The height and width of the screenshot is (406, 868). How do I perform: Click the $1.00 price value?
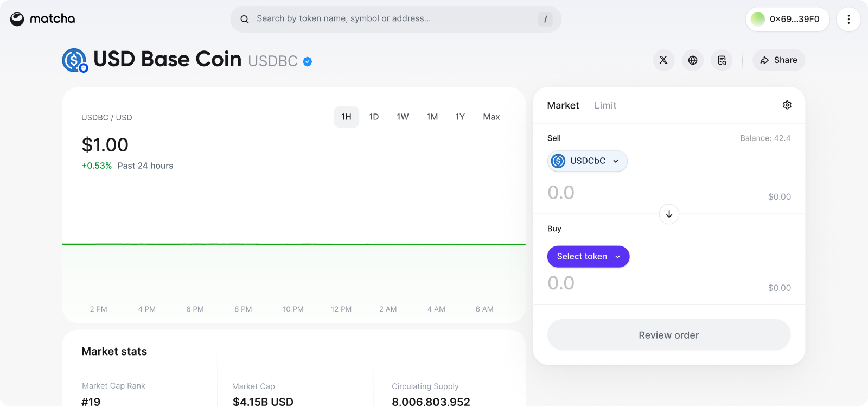coord(105,145)
